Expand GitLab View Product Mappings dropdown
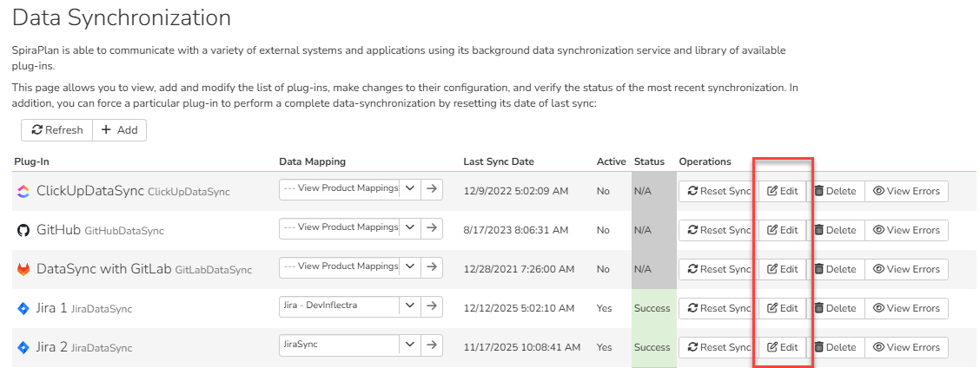980x368 pixels. [x=410, y=267]
